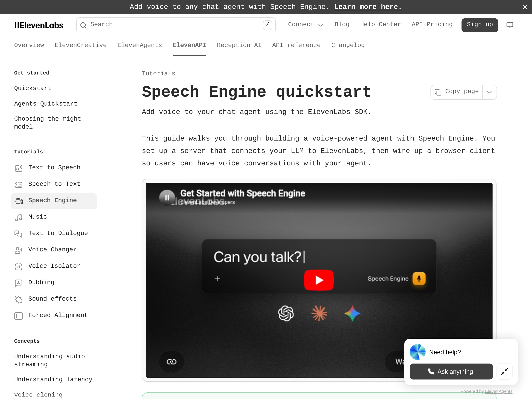Viewport: 532px width, 399px height.
Task: Open the Forced Alignment tutorial
Action: (58, 315)
